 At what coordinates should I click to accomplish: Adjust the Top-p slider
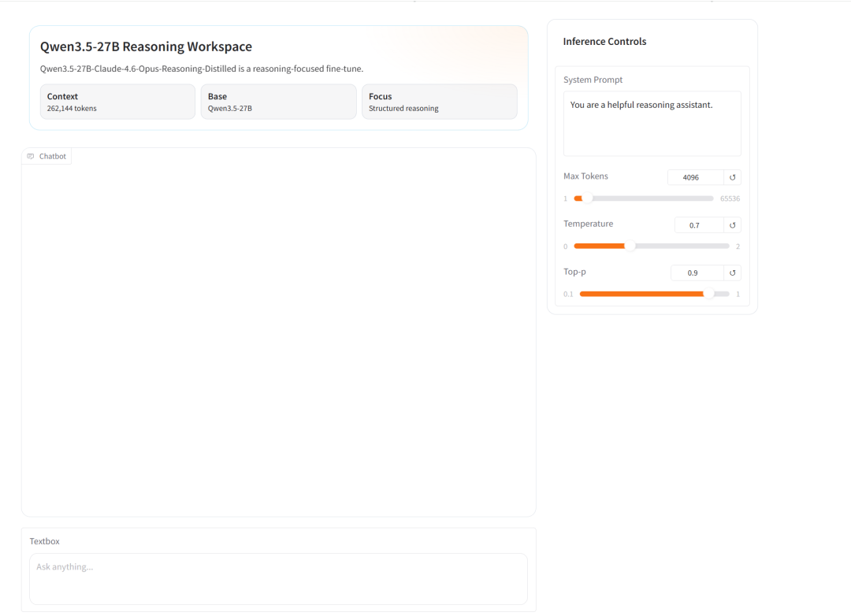(x=655, y=294)
